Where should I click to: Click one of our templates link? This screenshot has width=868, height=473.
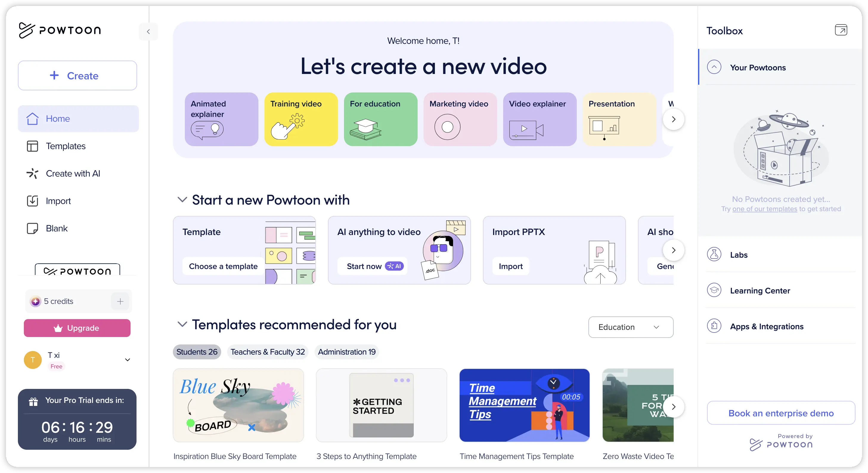click(x=765, y=209)
